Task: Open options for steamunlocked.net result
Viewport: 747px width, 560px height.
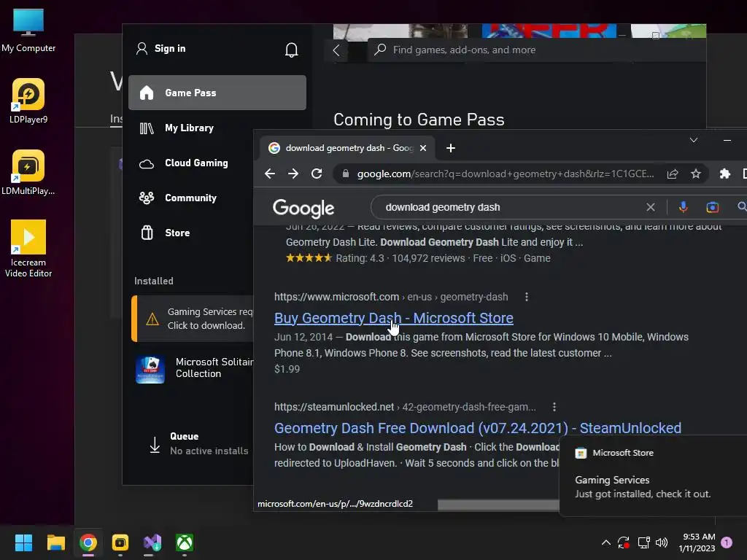Action: pos(554,407)
